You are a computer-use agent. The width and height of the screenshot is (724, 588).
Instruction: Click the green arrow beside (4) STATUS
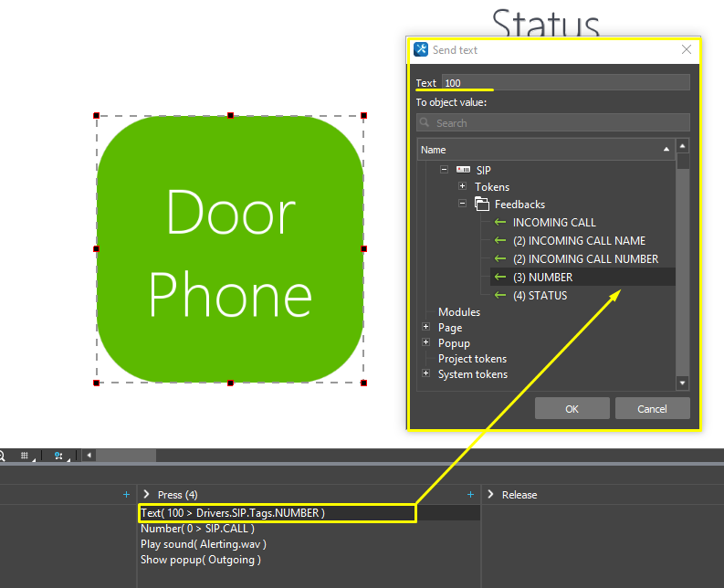coord(499,296)
